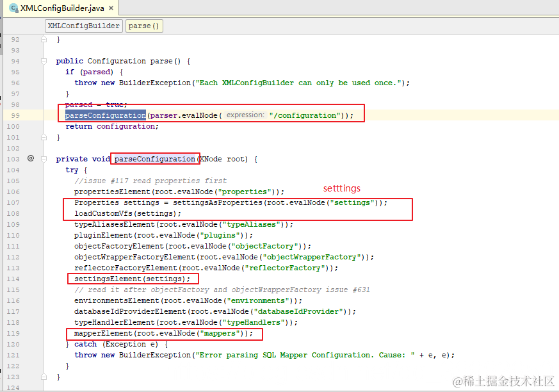The image size is (559, 392).
Task: Click the Java class icon on the tab
Action: 13,8
